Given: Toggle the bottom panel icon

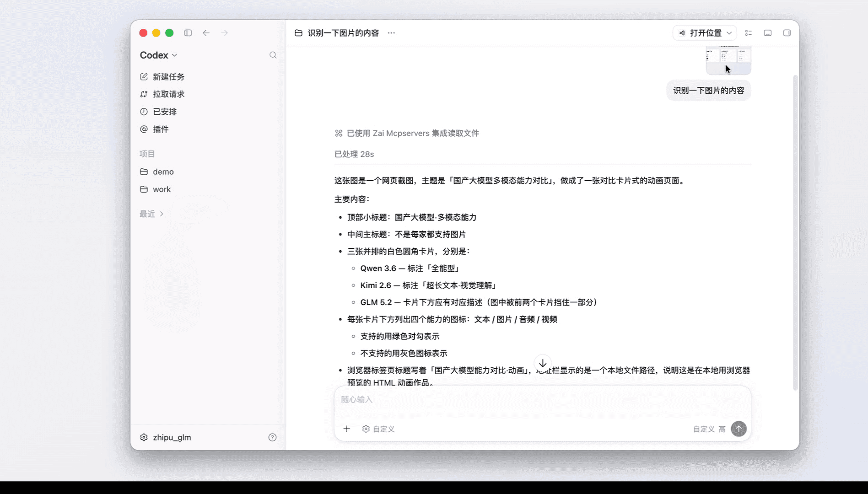Looking at the screenshot, I should (x=768, y=33).
